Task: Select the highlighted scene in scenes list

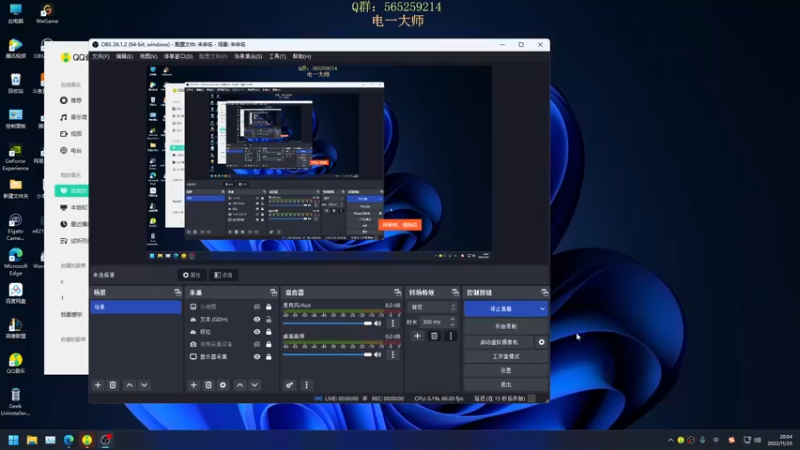Action: point(136,307)
